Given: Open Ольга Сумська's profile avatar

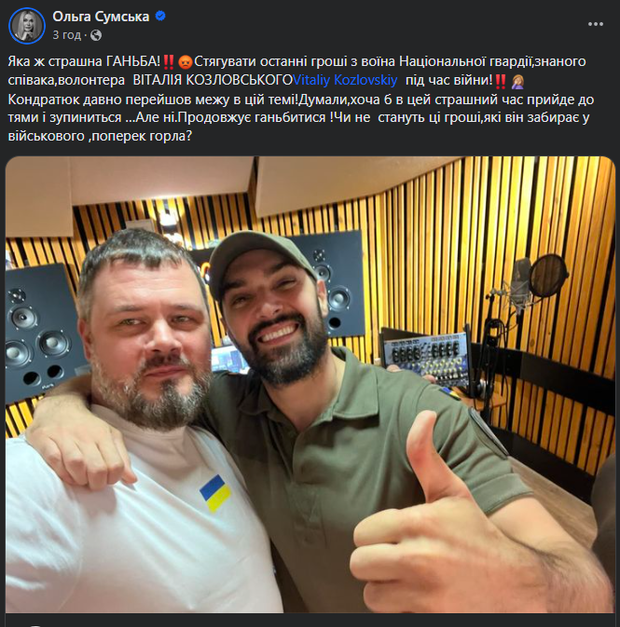Looking at the screenshot, I should (27, 25).
